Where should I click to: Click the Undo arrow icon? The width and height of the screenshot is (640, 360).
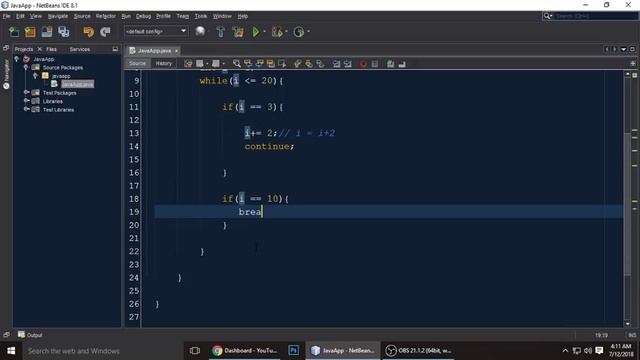(x=88, y=32)
